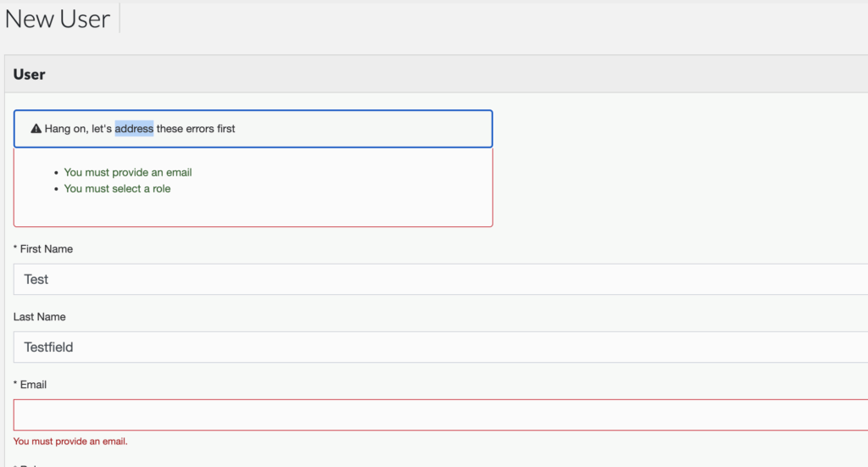Click the required asterisk beside First Name
Screen dimensions: 868x467
tap(15, 250)
